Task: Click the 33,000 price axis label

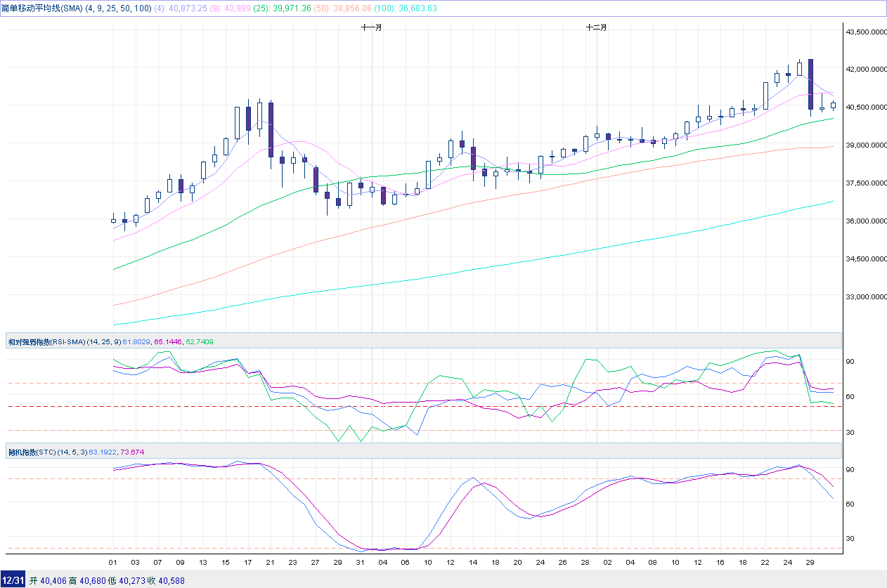Action: point(865,297)
